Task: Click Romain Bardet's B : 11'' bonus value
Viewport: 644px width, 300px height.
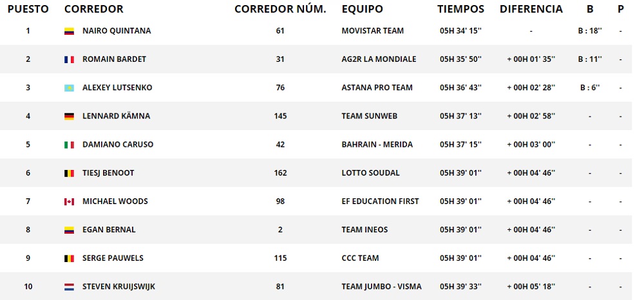Action: (590, 59)
